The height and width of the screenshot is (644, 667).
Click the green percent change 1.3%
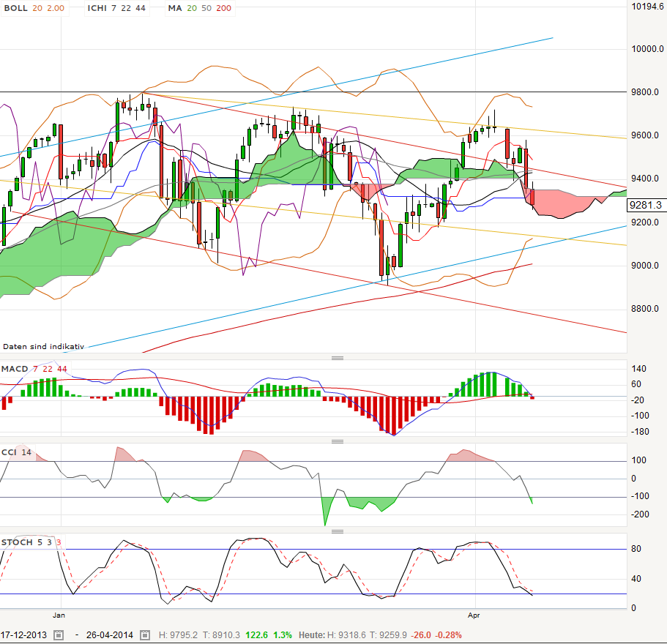(283, 635)
